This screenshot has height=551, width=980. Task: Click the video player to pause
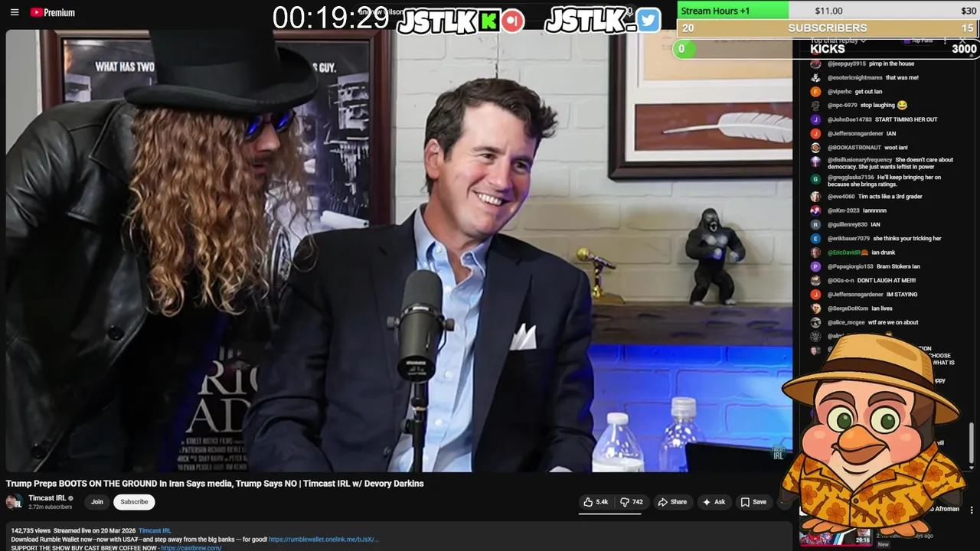point(399,251)
